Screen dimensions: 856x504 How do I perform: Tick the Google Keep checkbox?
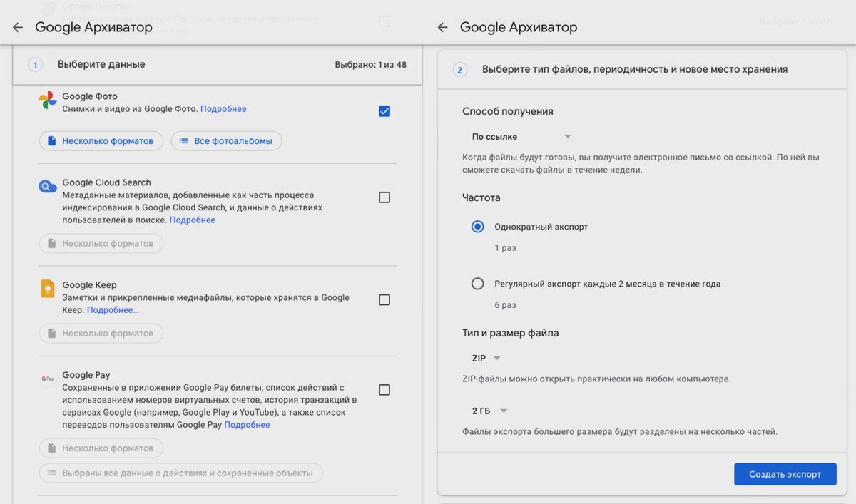tap(384, 300)
